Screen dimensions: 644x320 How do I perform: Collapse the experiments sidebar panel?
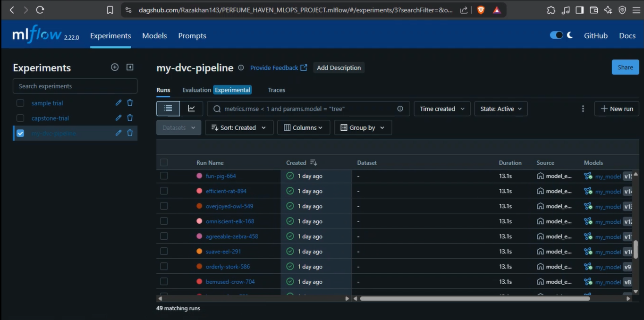pyautogui.click(x=130, y=67)
